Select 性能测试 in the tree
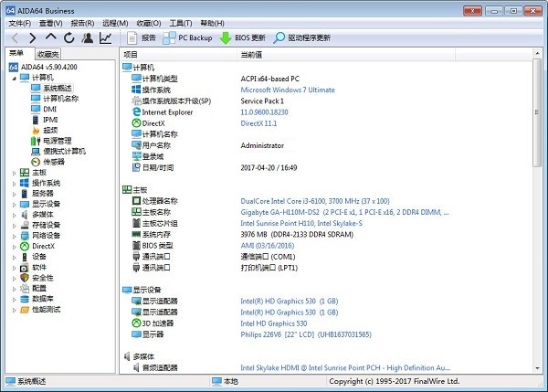 click(46, 309)
